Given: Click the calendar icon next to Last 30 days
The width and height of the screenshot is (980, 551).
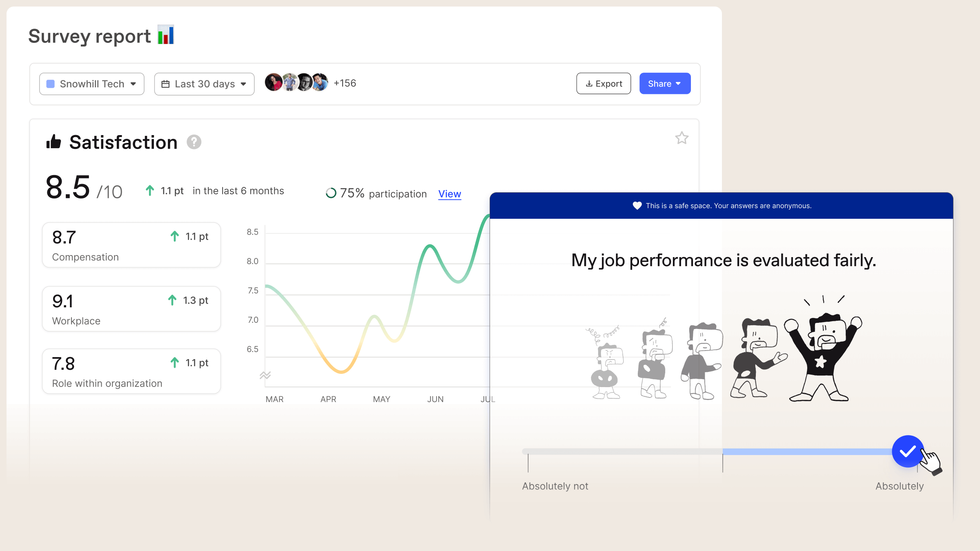Looking at the screenshot, I should point(166,83).
